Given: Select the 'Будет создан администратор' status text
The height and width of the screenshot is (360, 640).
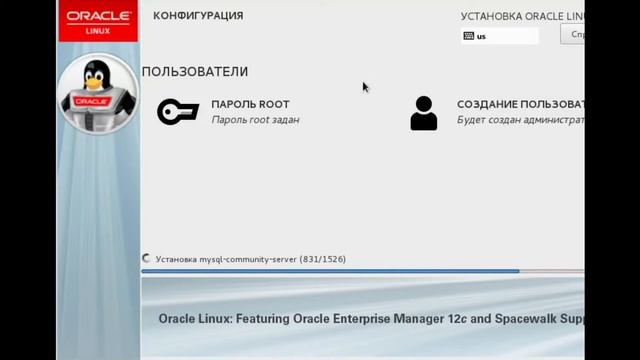Looking at the screenshot, I should pos(520,120).
